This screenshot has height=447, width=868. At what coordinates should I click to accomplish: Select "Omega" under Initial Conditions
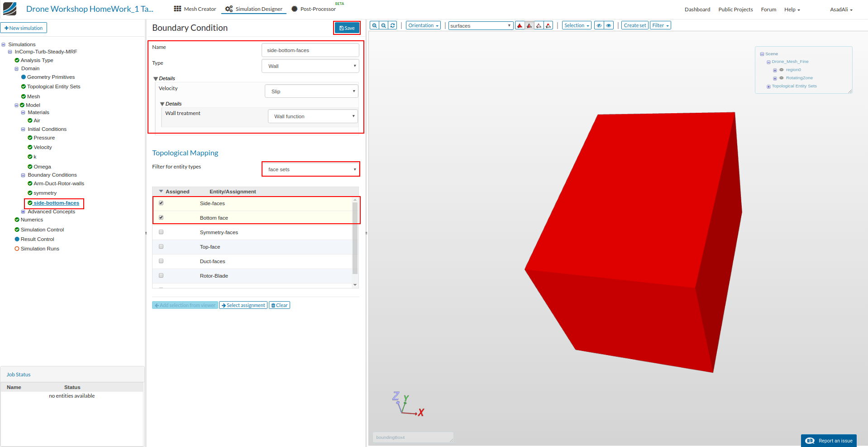(42, 167)
